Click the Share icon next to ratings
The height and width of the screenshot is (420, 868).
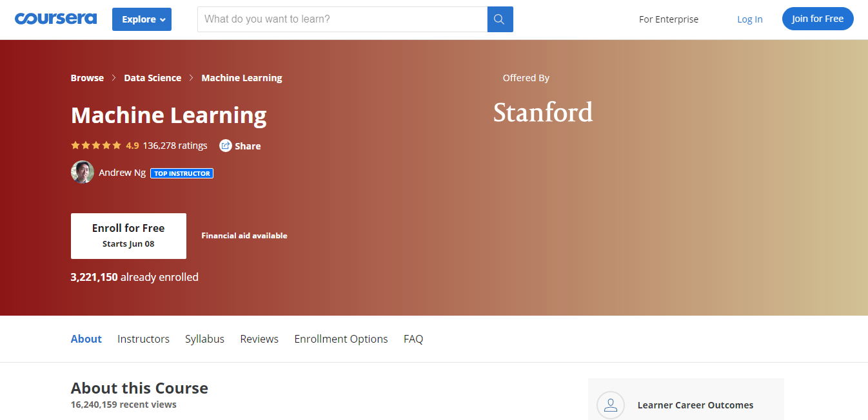tap(224, 146)
